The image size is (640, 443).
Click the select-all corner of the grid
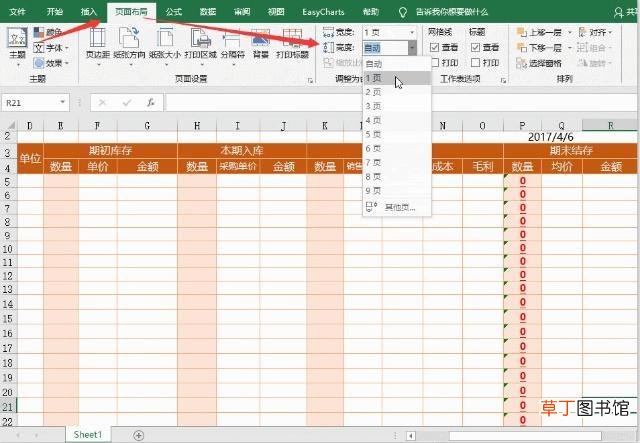[x=9, y=125]
